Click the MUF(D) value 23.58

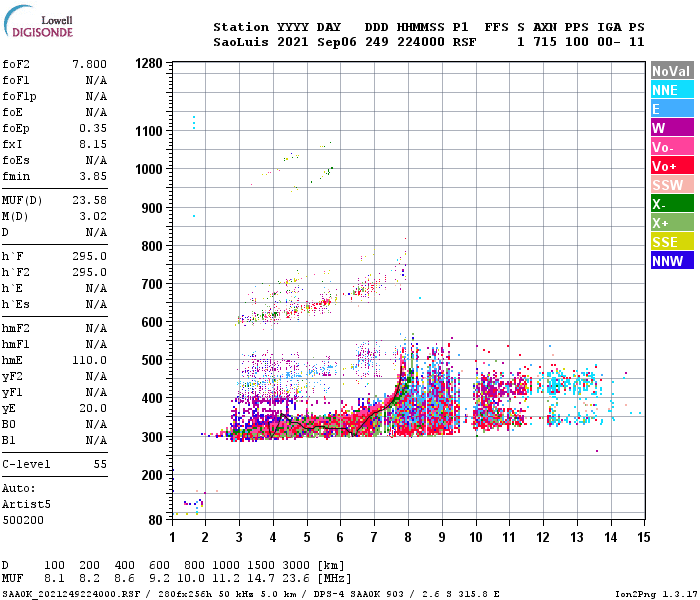coord(90,200)
